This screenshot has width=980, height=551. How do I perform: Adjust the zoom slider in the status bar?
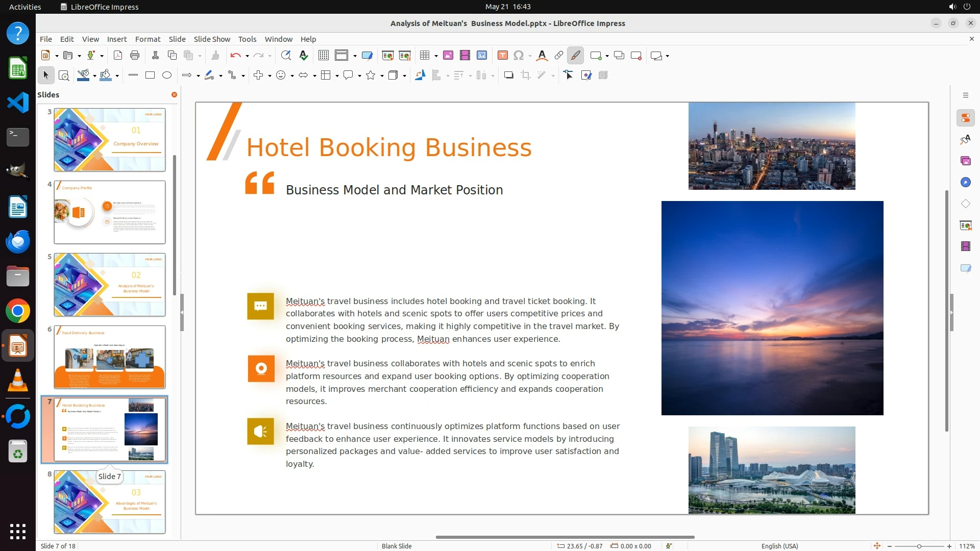click(x=919, y=546)
